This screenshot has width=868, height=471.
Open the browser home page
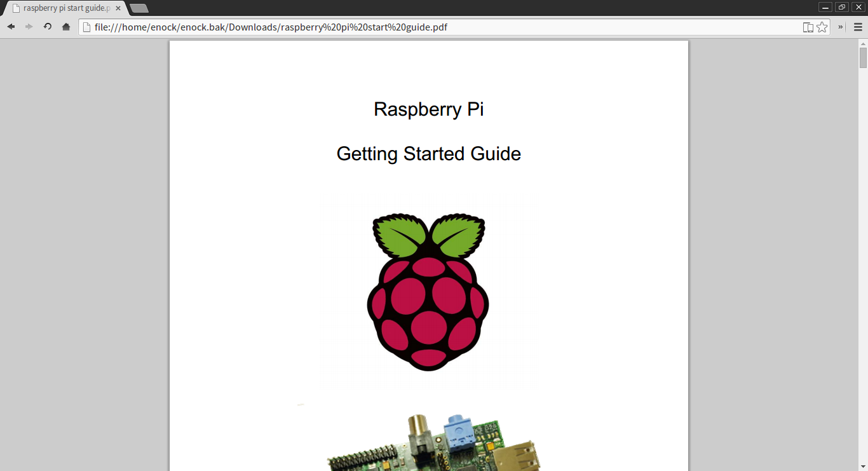click(x=66, y=27)
